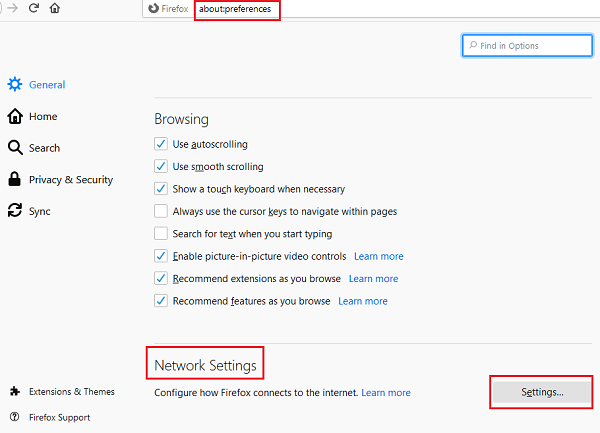
Task: Click the Search magnifier icon in sidebar
Action: [x=15, y=148]
